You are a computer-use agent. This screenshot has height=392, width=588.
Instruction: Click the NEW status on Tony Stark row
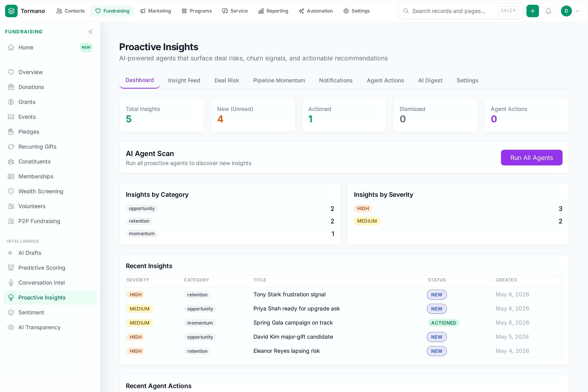[x=437, y=295]
